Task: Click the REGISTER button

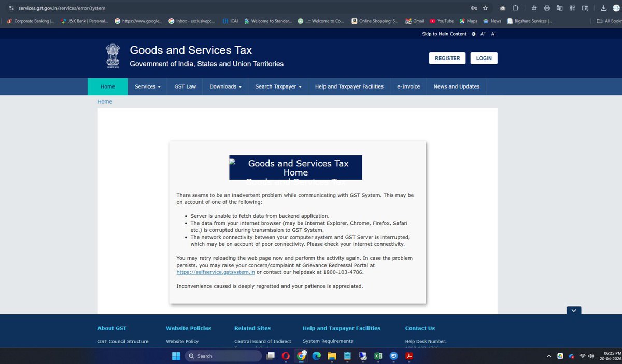Action: tap(447, 58)
